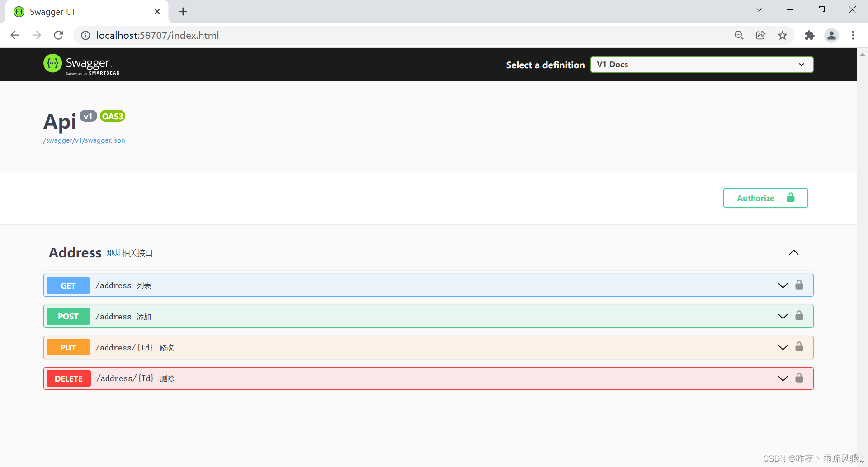Bookmark this page with the star
Image resolution: width=868 pixels, height=467 pixels.
(783, 35)
